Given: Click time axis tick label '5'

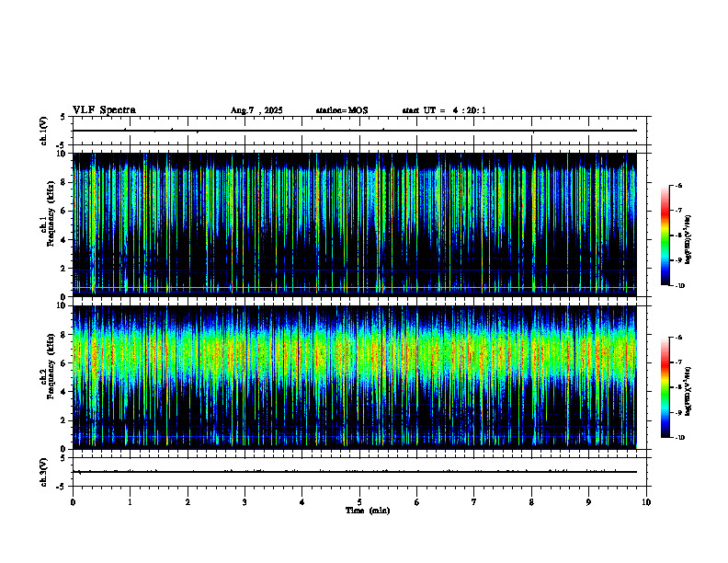Looking at the screenshot, I should (359, 502).
